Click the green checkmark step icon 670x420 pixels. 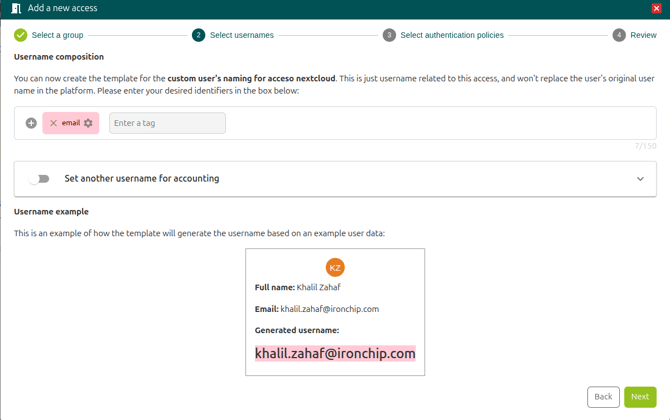click(x=20, y=35)
